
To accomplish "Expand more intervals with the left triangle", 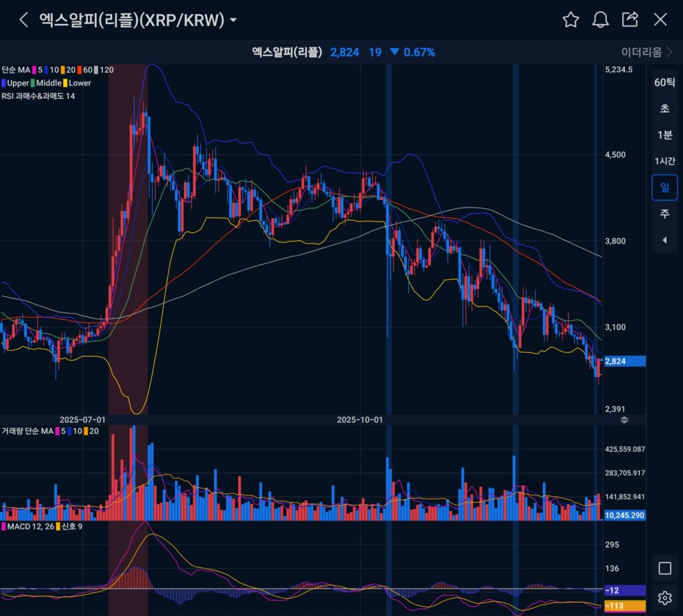I will [664, 240].
